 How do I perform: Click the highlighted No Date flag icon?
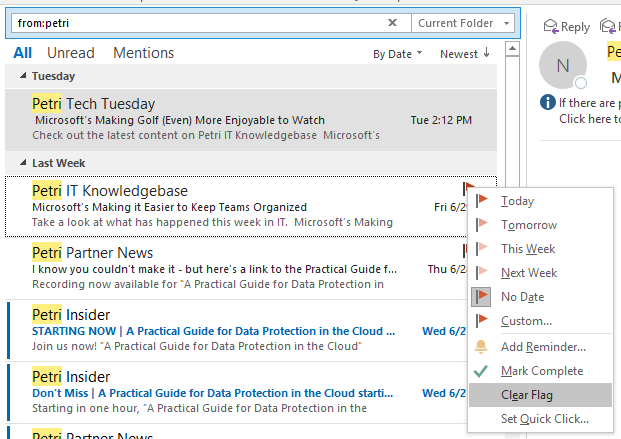481,297
